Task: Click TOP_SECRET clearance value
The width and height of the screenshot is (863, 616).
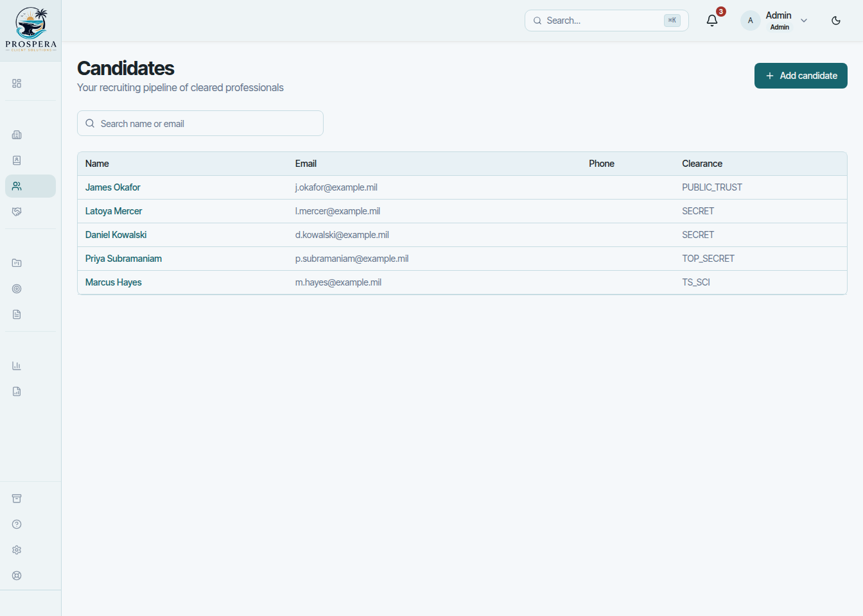Action: point(708,259)
